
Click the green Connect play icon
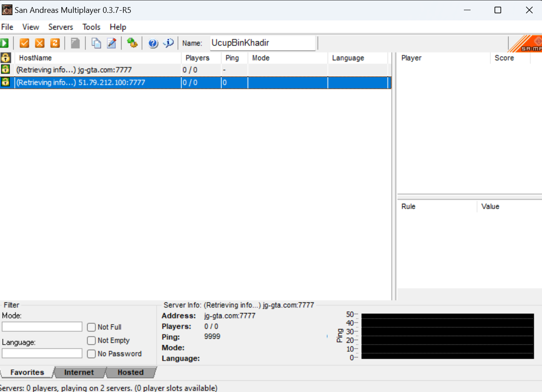[4, 43]
